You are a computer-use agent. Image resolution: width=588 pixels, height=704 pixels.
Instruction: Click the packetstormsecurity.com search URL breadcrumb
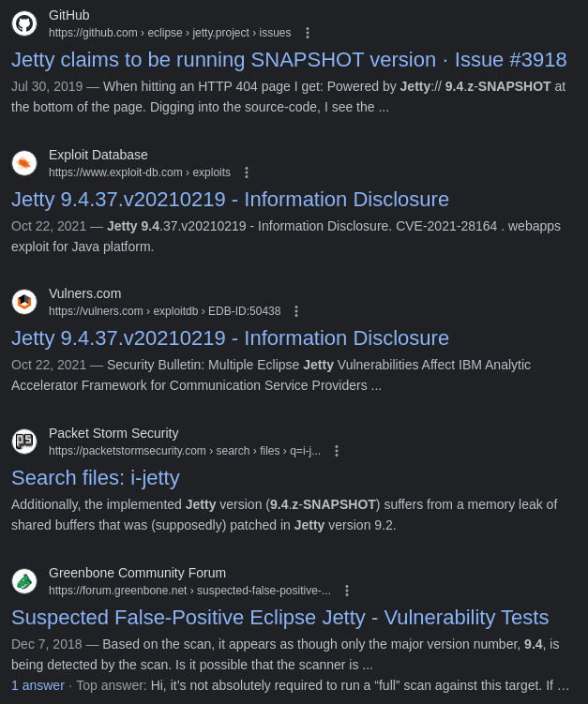(x=185, y=451)
